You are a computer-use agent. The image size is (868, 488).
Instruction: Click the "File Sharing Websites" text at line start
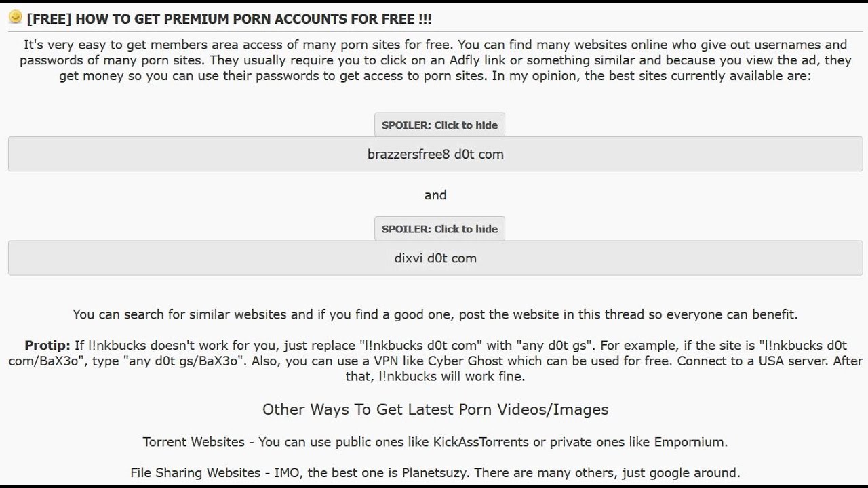tap(195, 473)
